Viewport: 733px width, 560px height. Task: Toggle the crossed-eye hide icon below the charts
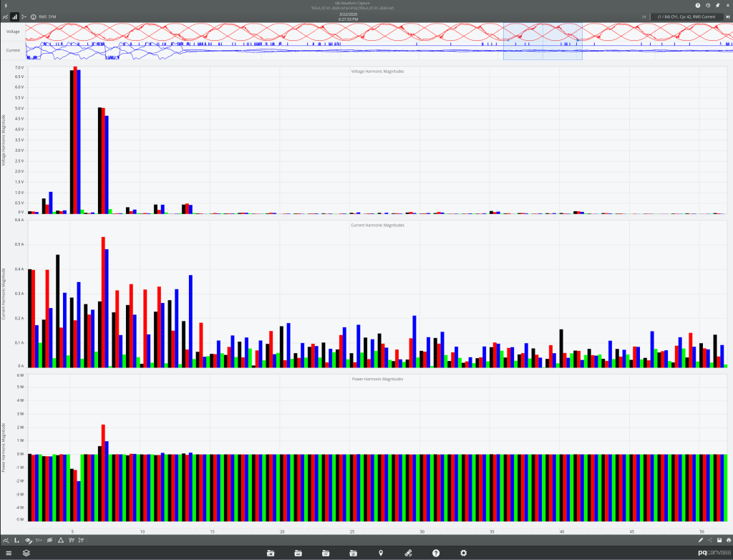tap(49, 541)
